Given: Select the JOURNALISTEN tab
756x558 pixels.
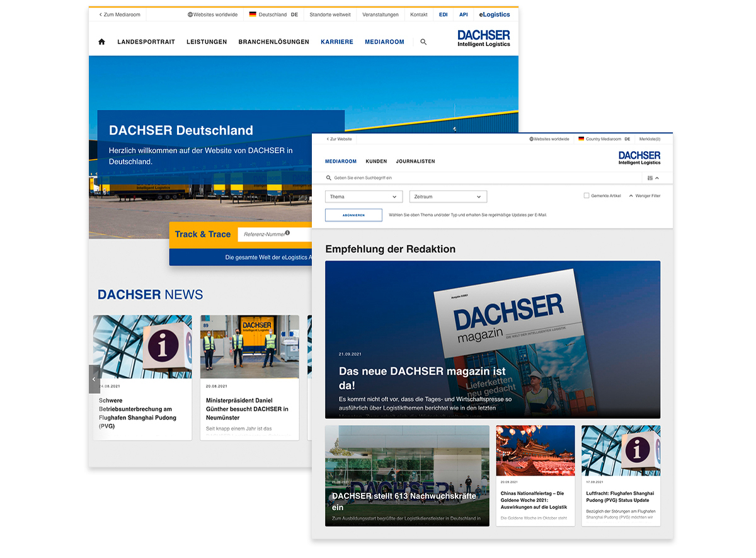Looking at the screenshot, I should coord(416,161).
